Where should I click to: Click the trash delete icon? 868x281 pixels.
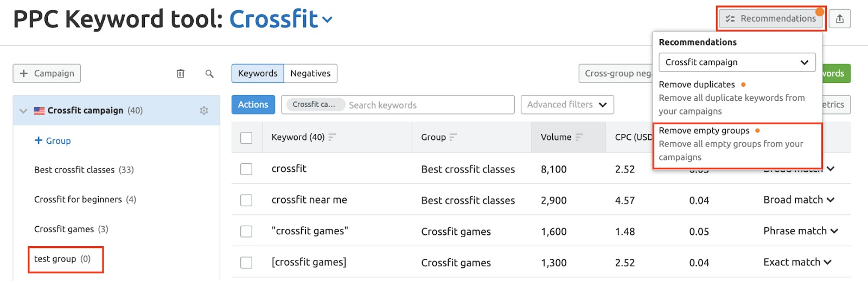pyautogui.click(x=181, y=73)
